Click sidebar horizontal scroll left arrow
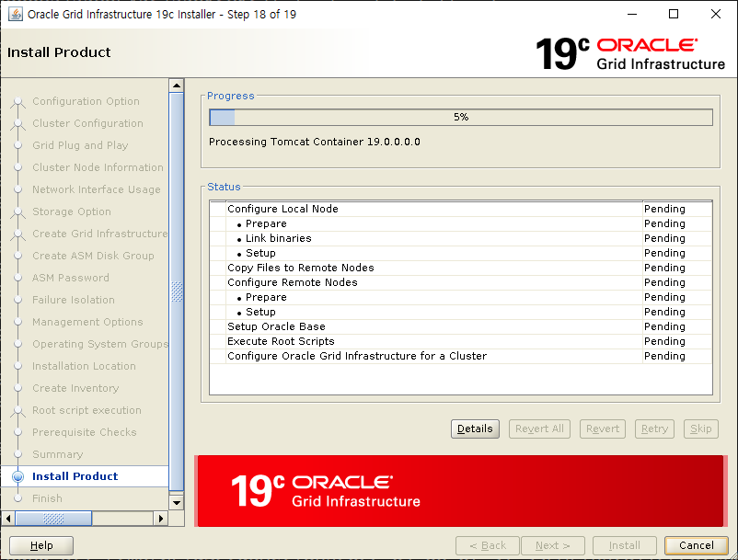This screenshot has width=738, height=560. click(8, 519)
